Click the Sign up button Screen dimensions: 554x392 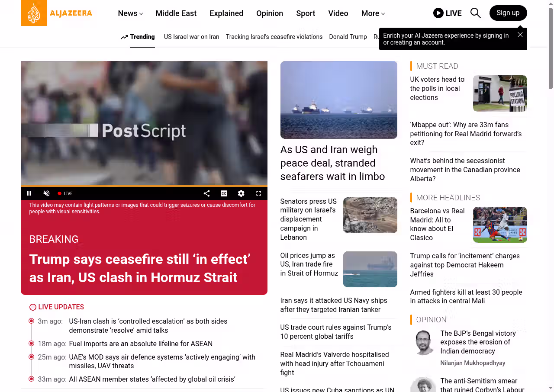508,13
